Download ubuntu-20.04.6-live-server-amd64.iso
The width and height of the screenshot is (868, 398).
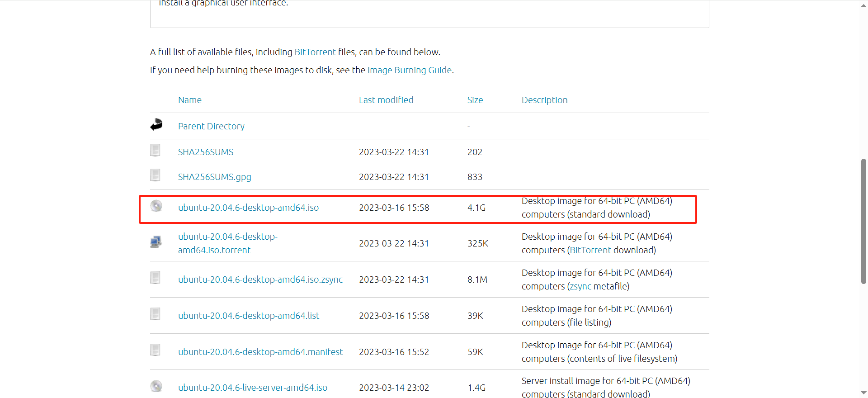(x=253, y=388)
